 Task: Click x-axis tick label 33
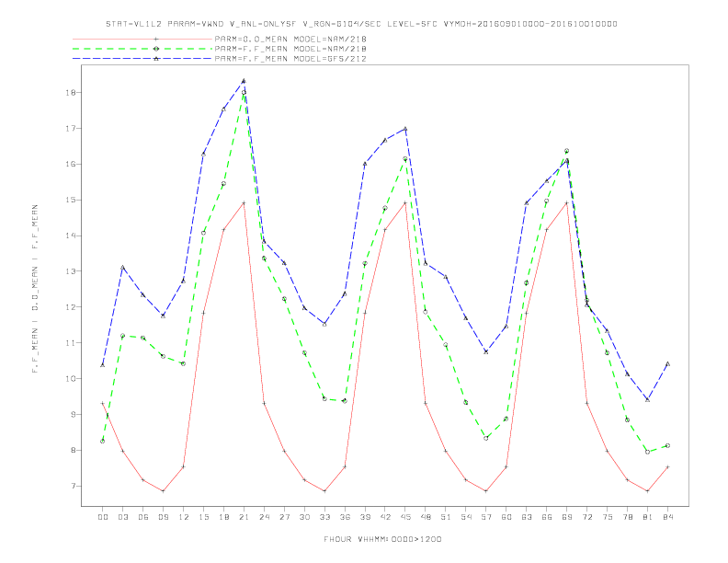[x=324, y=517]
